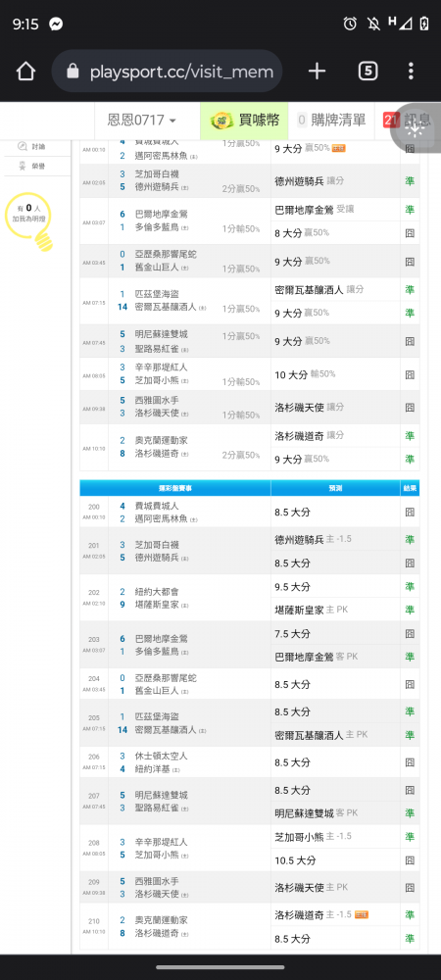Image resolution: width=441 pixels, height=980 pixels.
Task: Expand the 恩恩0717 user dropdown
Action: (x=142, y=120)
